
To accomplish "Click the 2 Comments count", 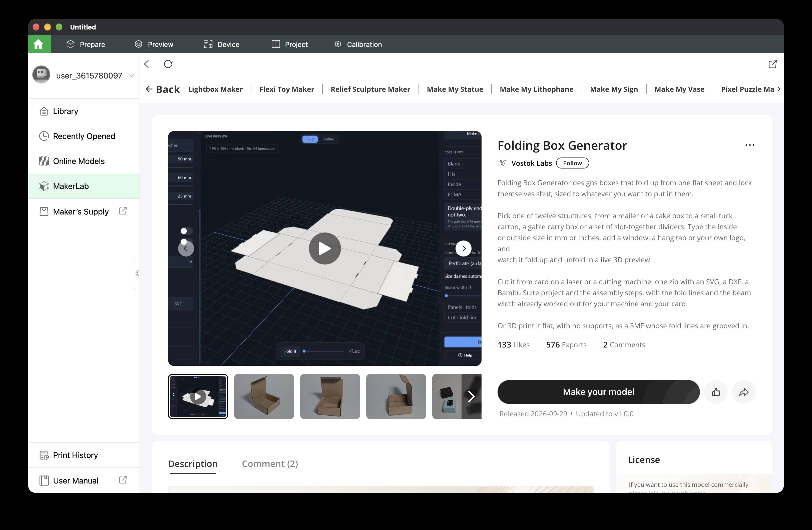I will click(624, 345).
